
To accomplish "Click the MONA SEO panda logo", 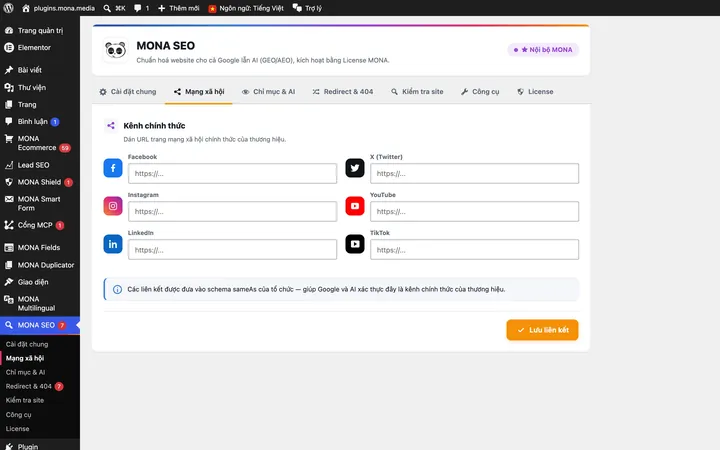I will coord(115,50).
